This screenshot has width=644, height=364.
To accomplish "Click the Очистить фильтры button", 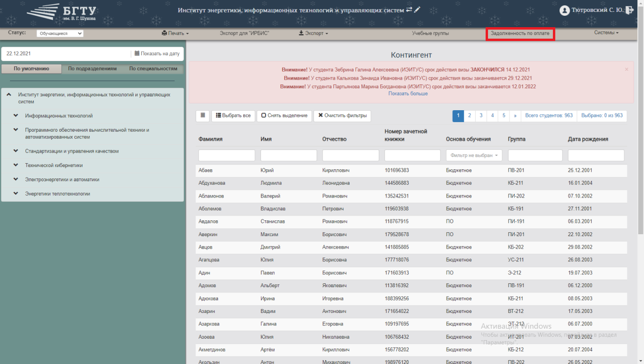I will click(342, 116).
